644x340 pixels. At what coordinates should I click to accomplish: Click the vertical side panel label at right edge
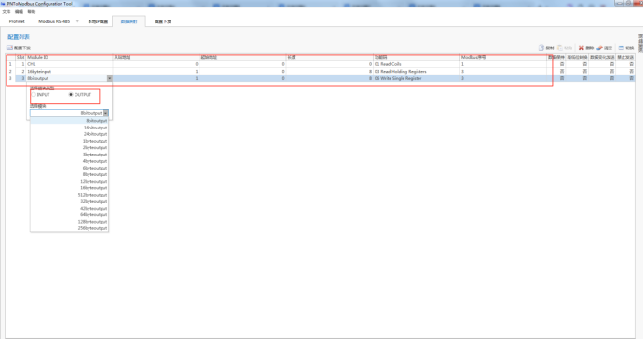click(640, 43)
